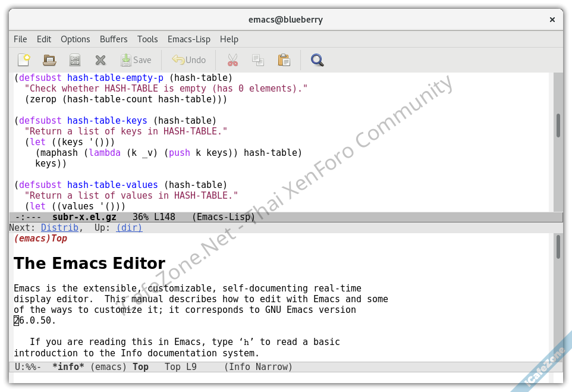
Task: Click the Info window's scrollbar
Action: [x=558, y=247]
